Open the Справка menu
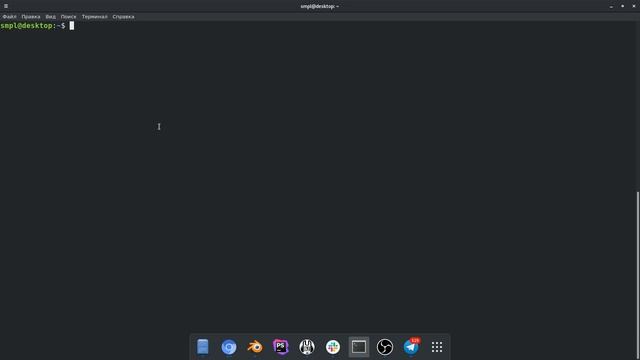640x360 pixels. tap(123, 17)
